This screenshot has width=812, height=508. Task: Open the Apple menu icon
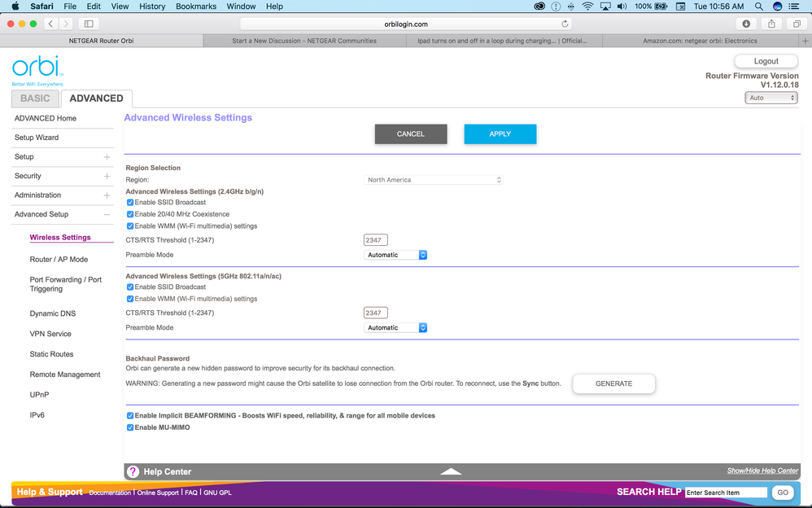tap(15, 7)
